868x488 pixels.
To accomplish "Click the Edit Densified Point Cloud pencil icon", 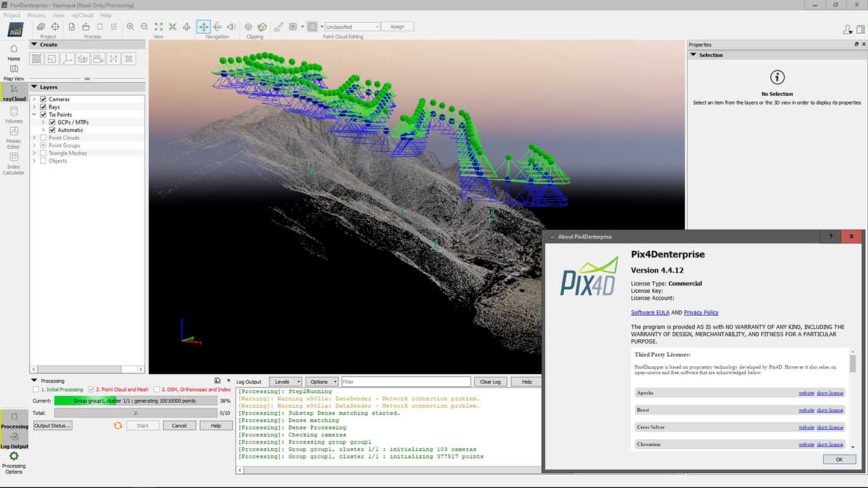I will (278, 27).
